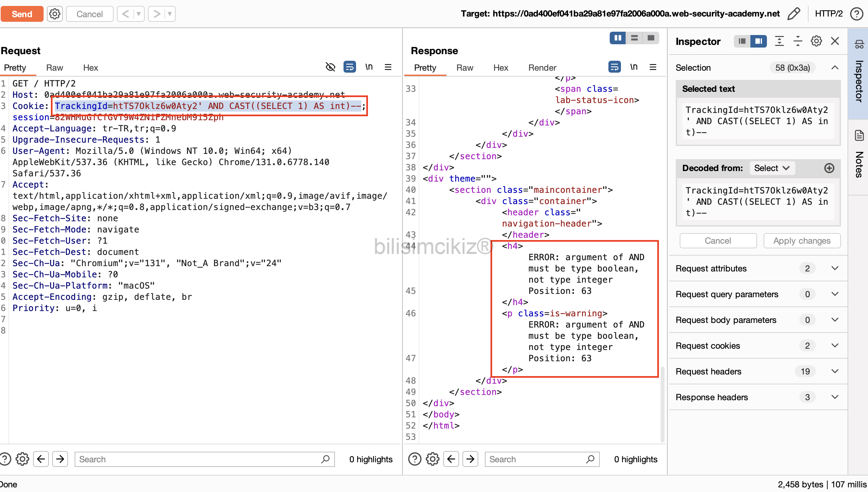Click the Request search input field
This screenshot has height=492, width=868.
tap(199, 459)
